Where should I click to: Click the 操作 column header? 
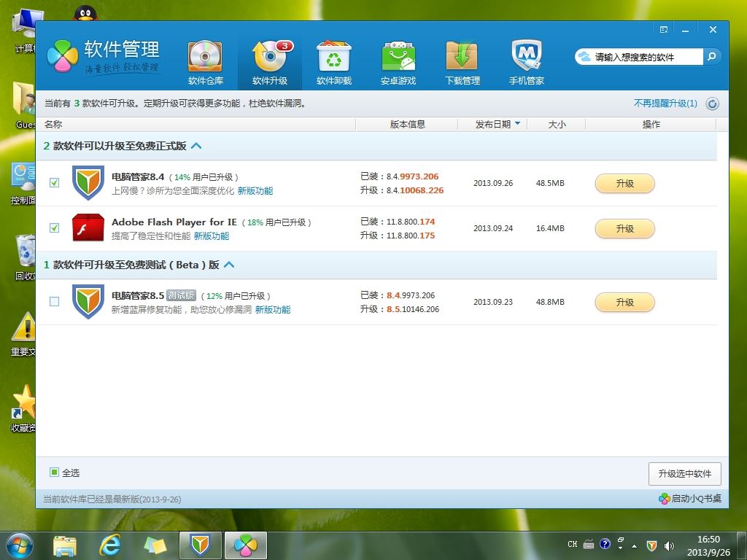[x=651, y=124]
